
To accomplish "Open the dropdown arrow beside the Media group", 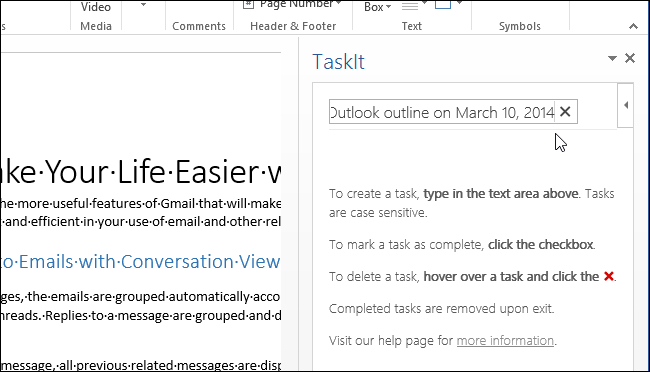I will click(x=143, y=5).
